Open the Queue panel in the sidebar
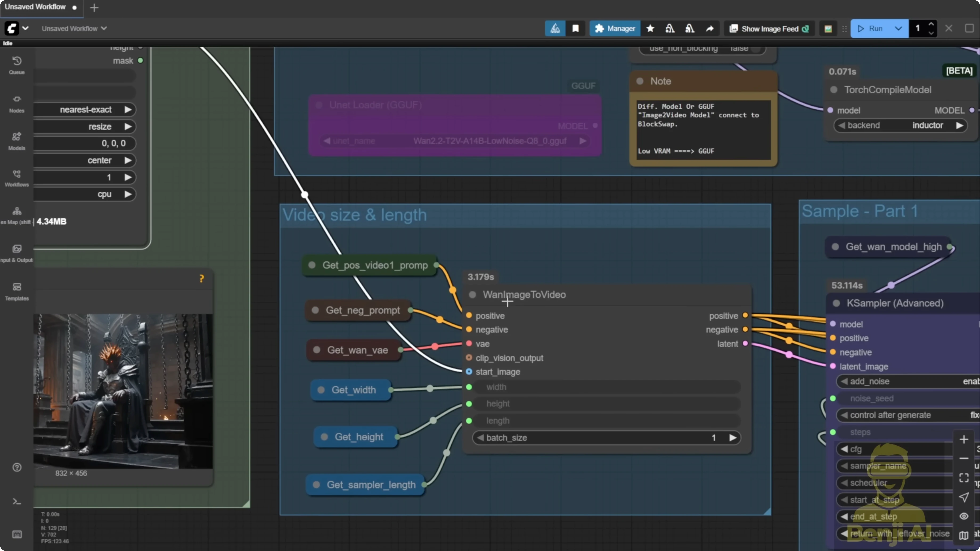 17,65
